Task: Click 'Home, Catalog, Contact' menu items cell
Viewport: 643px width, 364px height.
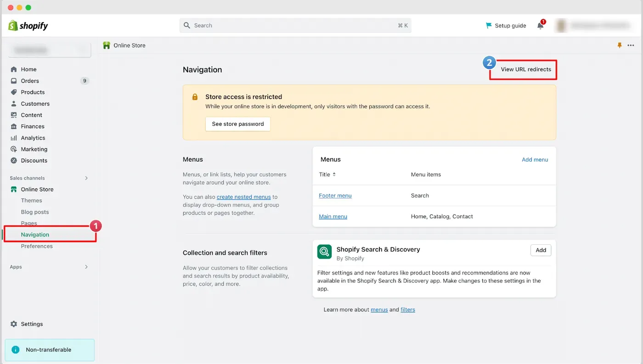Action: [442, 217]
